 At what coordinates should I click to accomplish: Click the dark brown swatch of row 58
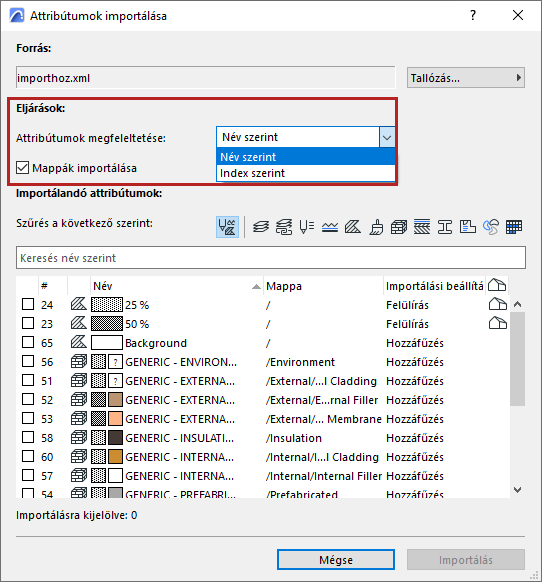tap(115, 438)
